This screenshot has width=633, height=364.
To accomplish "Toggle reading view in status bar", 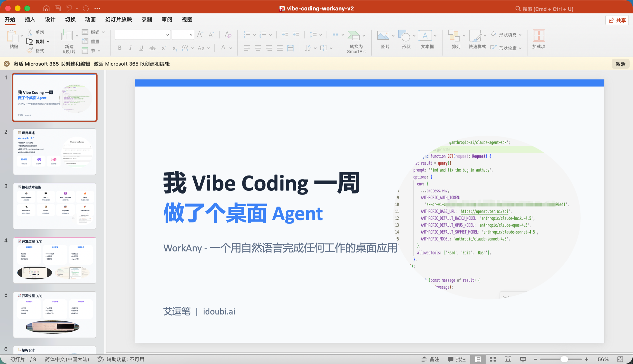I will click(508, 359).
